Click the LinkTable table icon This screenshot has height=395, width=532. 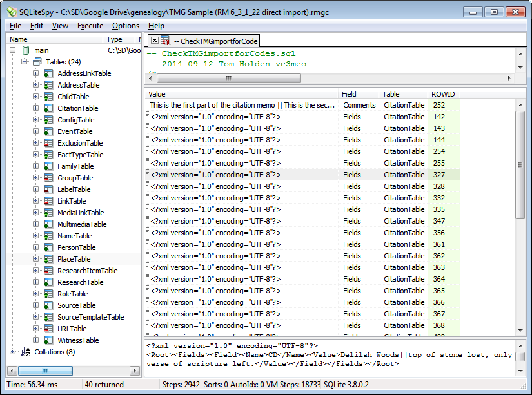click(48, 201)
